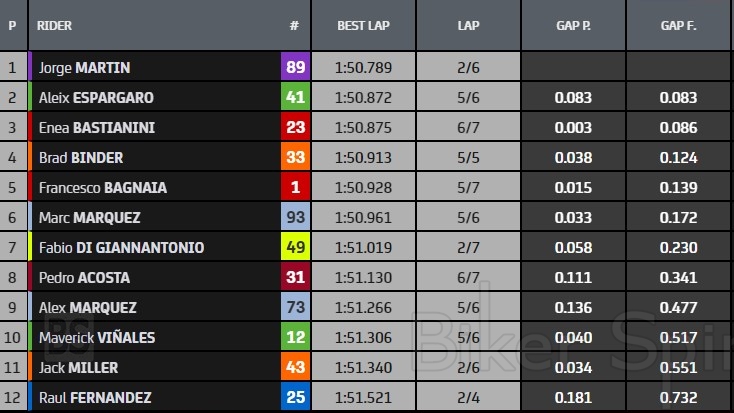Click the GAP F. column header
Viewport: 734px width, 413px height.
click(x=680, y=25)
